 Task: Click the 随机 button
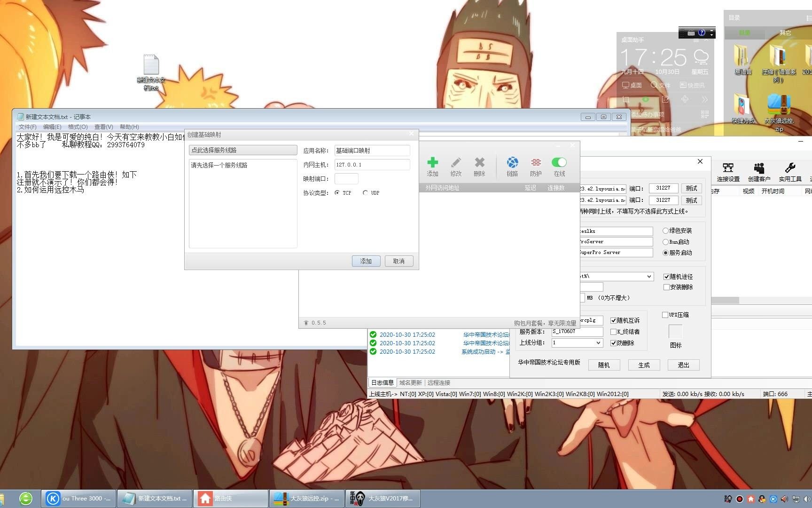click(x=604, y=365)
